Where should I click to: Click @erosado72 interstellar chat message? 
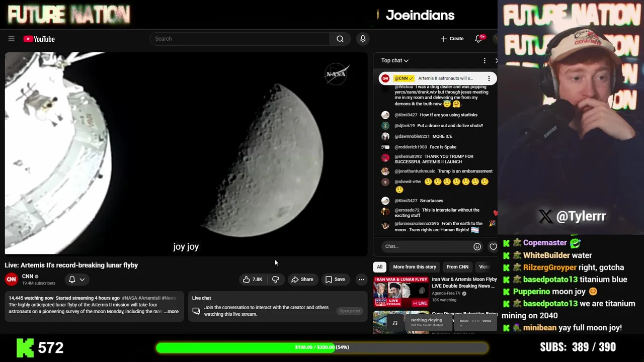pos(437,213)
